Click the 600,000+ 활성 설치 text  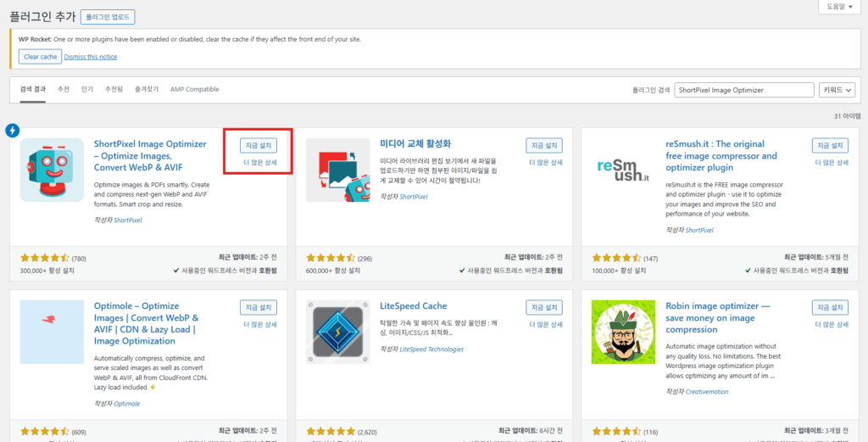click(332, 271)
